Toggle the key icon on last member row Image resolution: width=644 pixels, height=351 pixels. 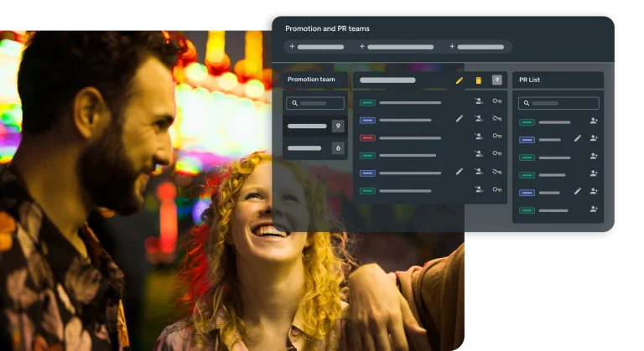coord(497,189)
